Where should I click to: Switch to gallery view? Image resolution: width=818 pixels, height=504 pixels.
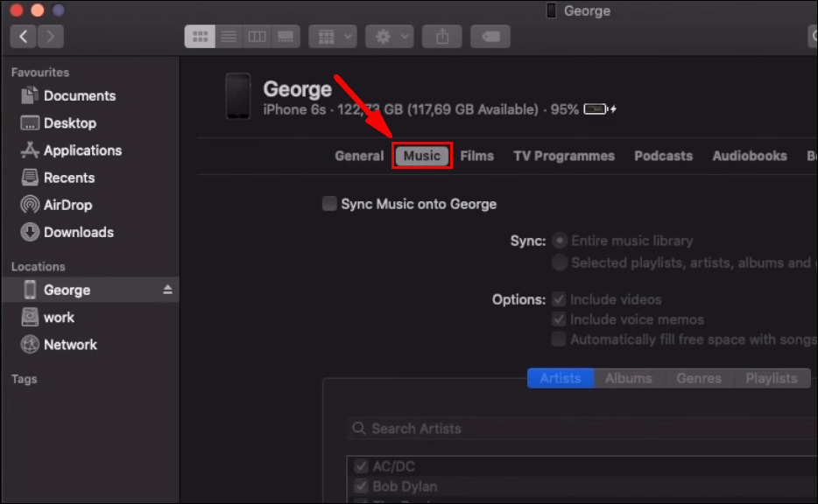pyautogui.click(x=286, y=37)
